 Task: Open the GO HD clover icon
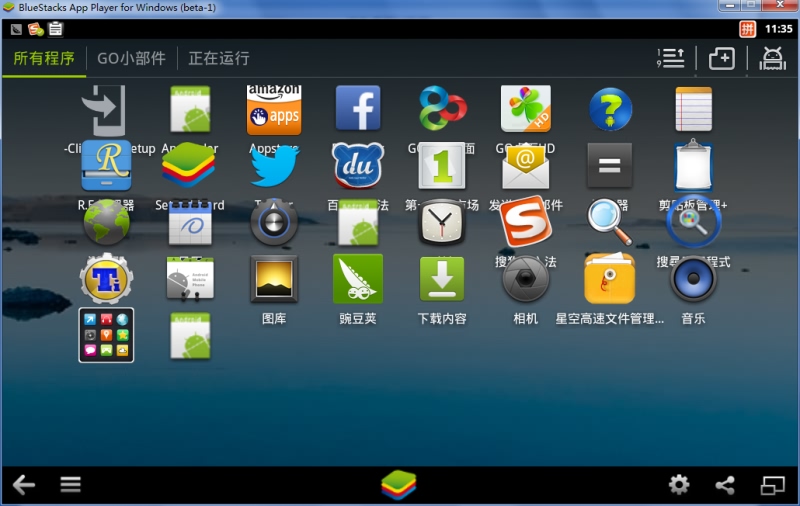click(526, 108)
